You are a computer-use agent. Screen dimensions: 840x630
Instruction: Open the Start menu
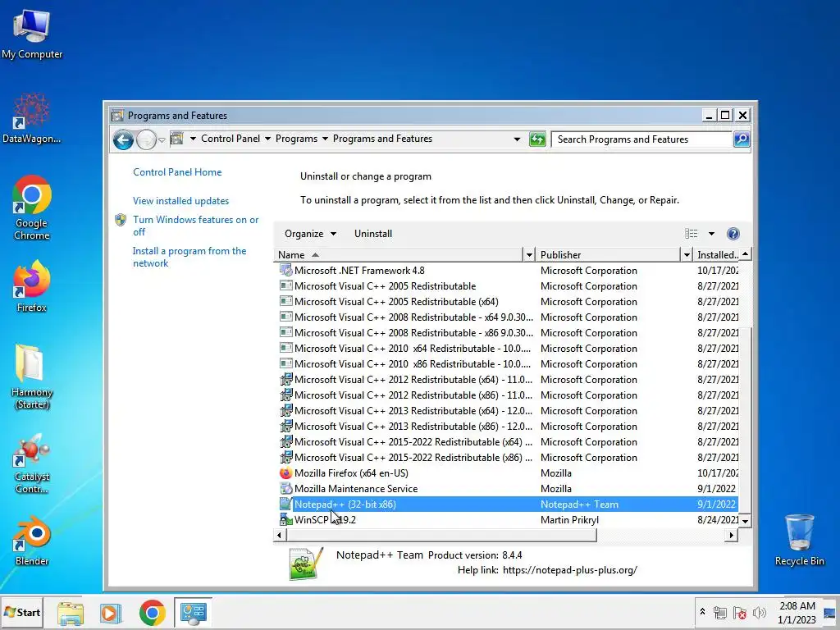coord(22,612)
